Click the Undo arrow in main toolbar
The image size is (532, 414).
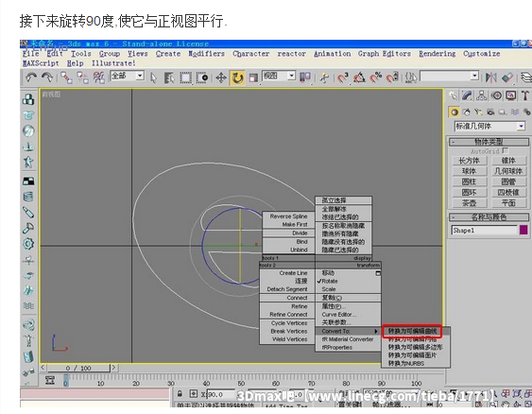30,78
